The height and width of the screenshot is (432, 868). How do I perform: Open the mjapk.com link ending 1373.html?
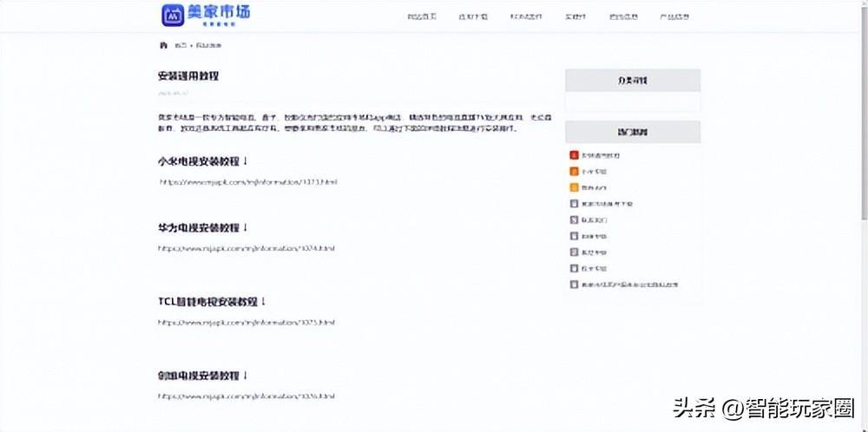(x=247, y=181)
